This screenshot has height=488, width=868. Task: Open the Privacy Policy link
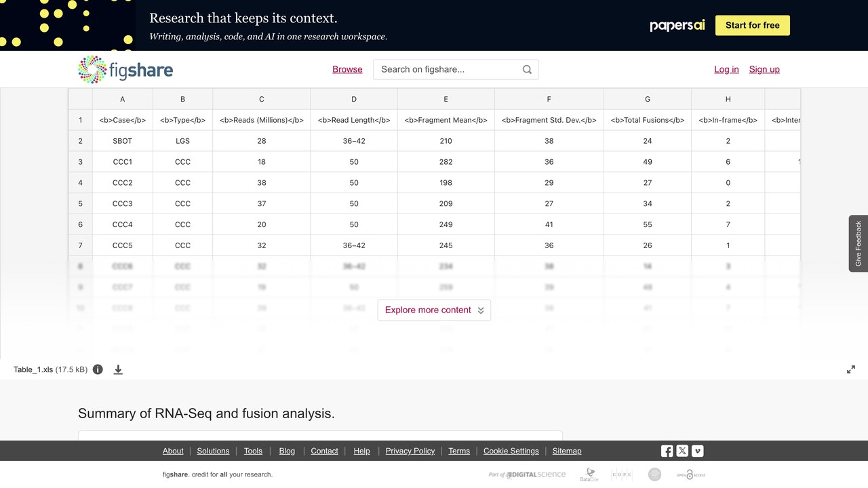coord(410,451)
